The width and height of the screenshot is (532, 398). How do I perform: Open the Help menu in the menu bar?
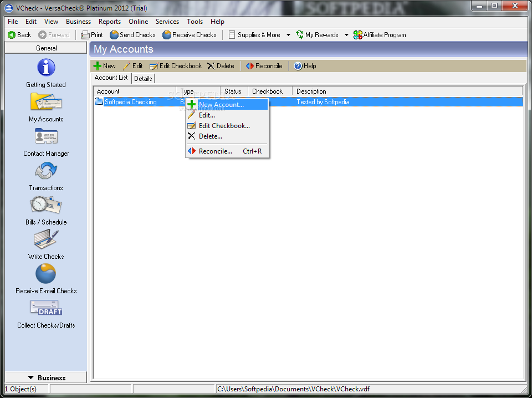tap(217, 22)
